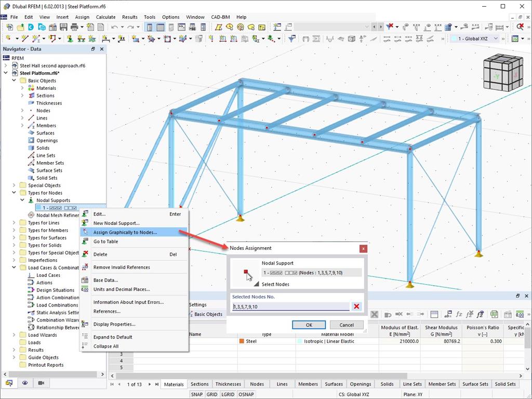Open the Print icon dropdown arrow

coord(82,27)
